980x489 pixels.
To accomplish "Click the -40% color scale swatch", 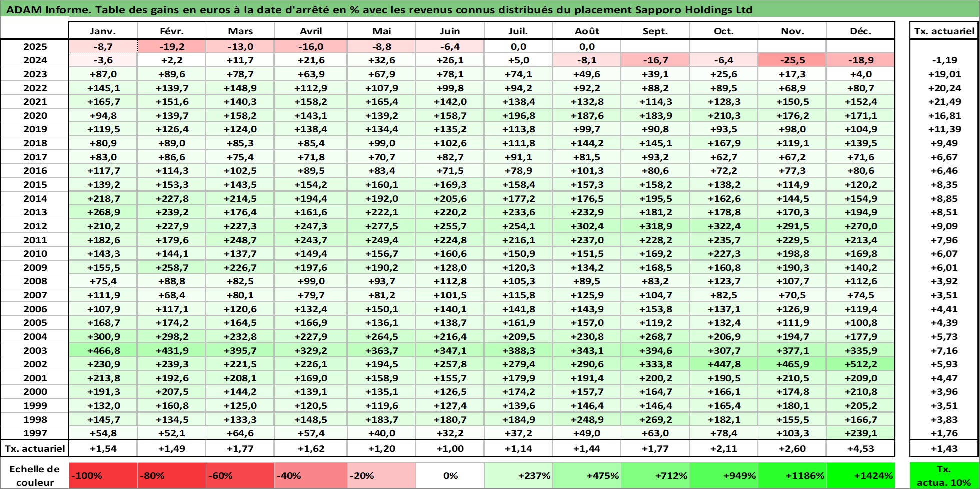I will tap(311, 475).
